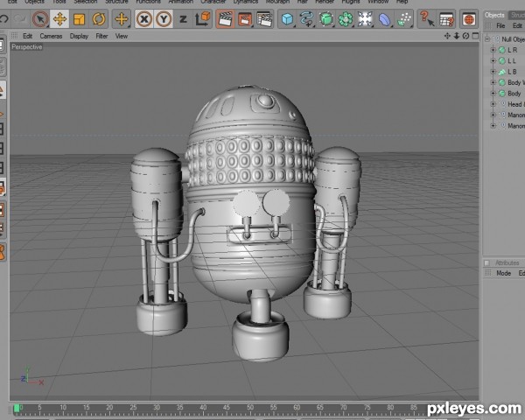Screen dimensions: 525x420
Task: Select the L L object name
Action: pyautogui.click(x=512, y=60)
